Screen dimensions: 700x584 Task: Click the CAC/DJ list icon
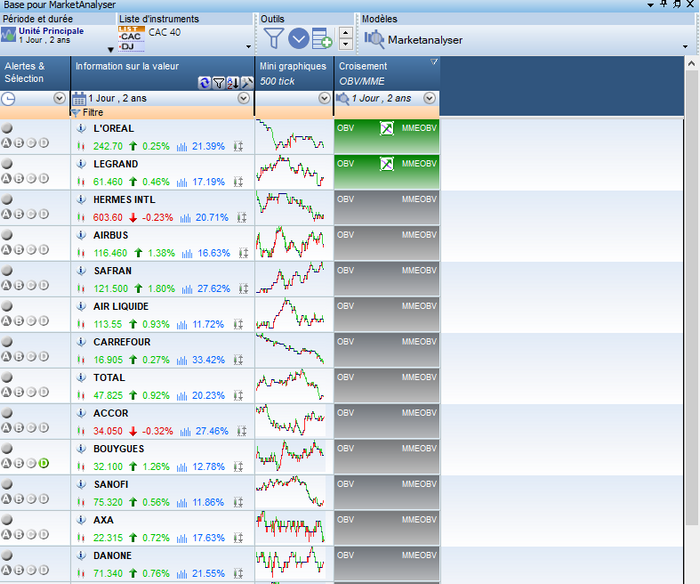tap(131, 38)
